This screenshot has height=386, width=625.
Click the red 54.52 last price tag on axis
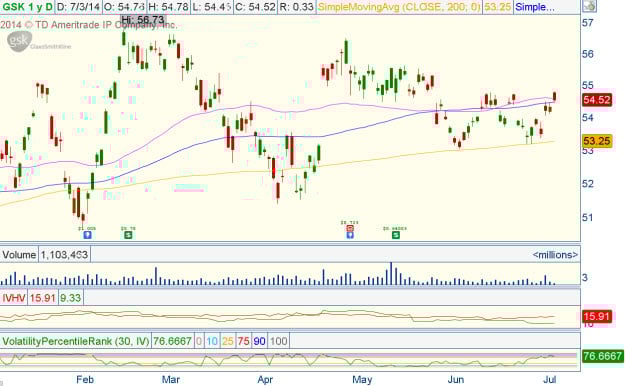(596, 100)
